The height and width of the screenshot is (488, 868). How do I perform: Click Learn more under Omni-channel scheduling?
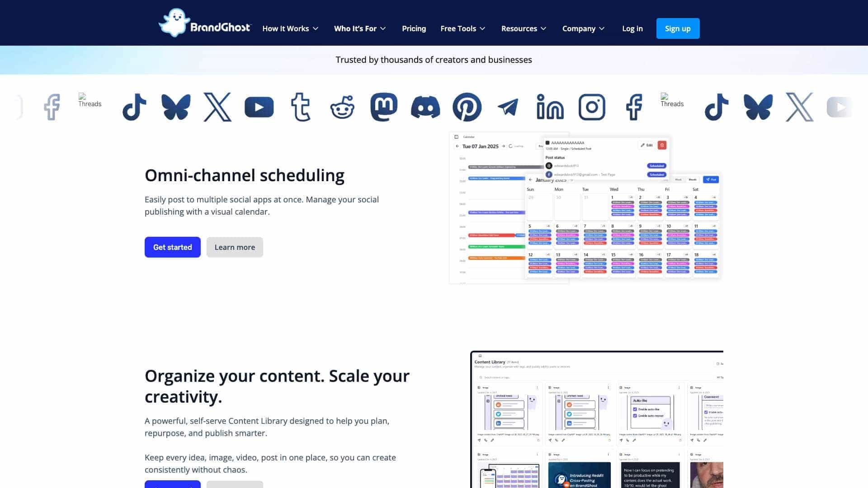pos(235,247)
